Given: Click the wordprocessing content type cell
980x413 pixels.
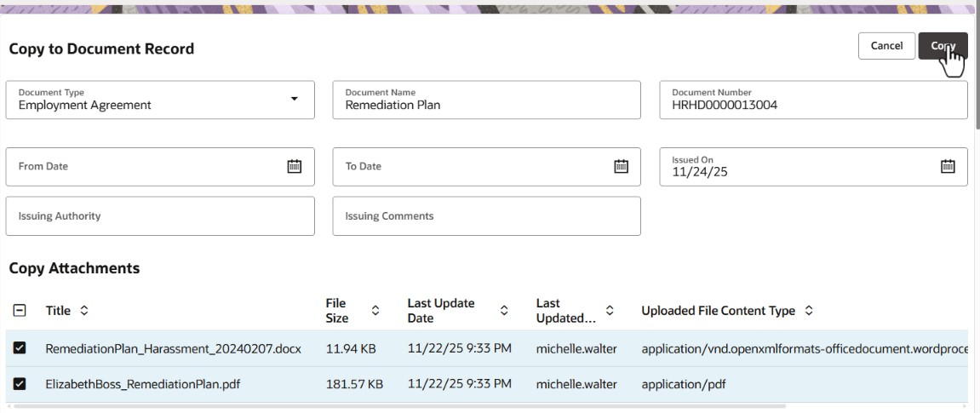Looking at the screenshot, I should [x=805, y=348].
